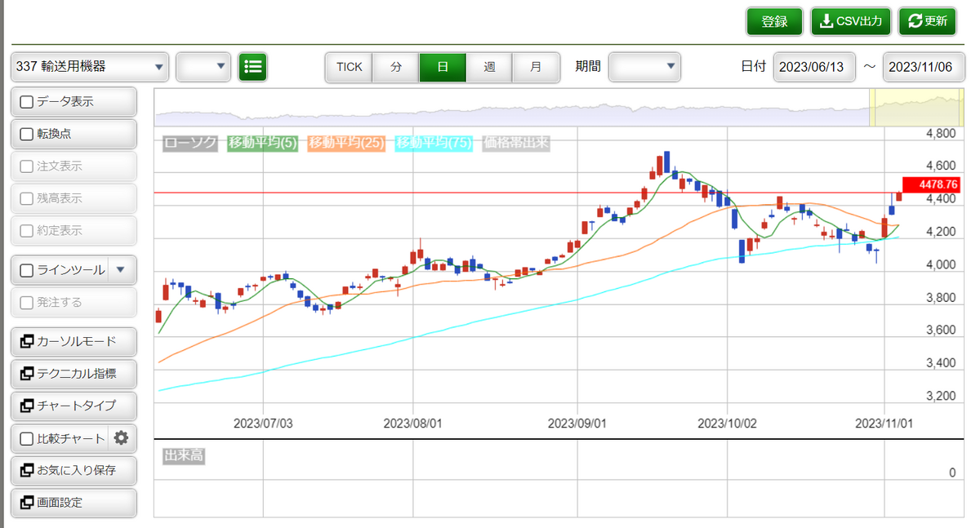This screenshot has width=980, height=528.
Task: Click the 2023/11/01 date axis label
Action: pyautogui.click(x=884, y=424)
